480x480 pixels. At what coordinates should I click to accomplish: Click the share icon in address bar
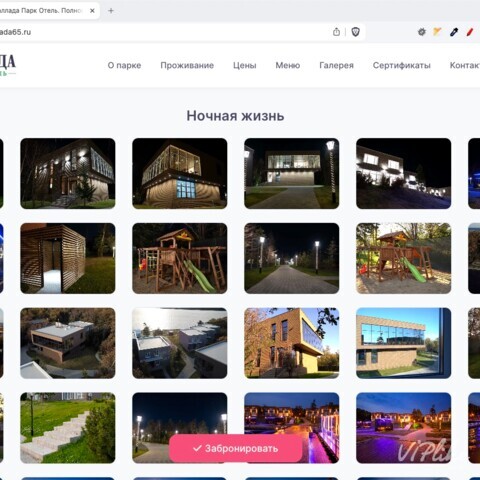(x=336, y=32)
